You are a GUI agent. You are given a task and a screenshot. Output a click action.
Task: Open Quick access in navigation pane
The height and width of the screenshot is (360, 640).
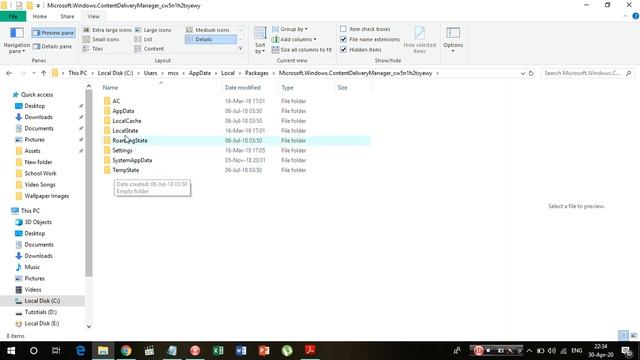[37, 95]
